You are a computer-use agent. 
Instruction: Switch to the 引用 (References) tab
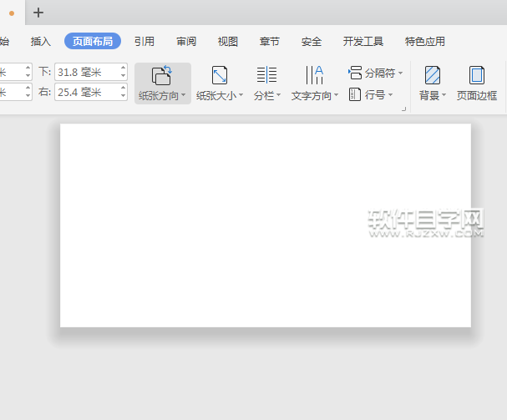coord(144,42)
